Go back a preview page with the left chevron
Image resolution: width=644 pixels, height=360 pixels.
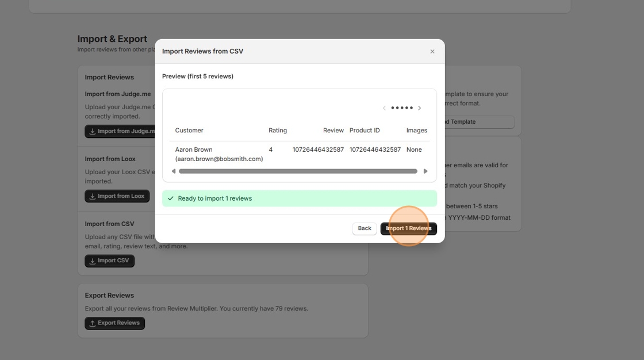[384, 108]
